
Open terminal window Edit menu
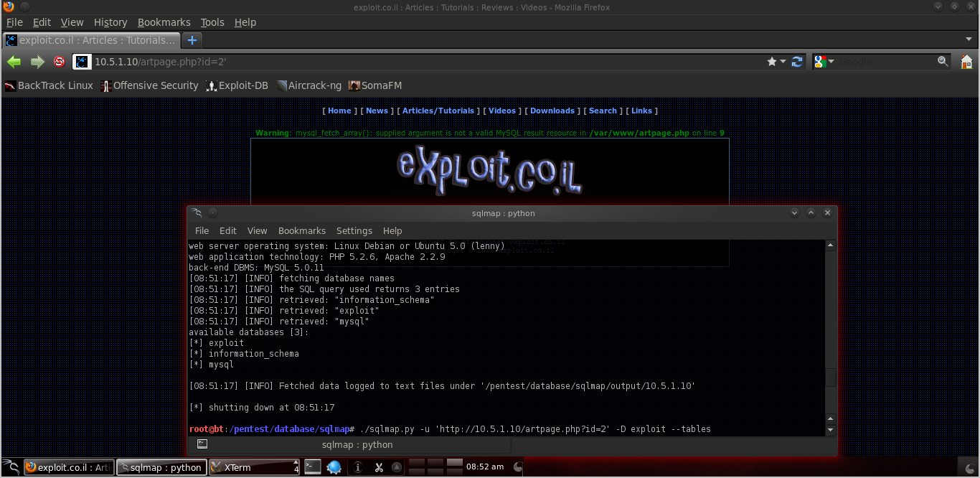tap(228, 230)
